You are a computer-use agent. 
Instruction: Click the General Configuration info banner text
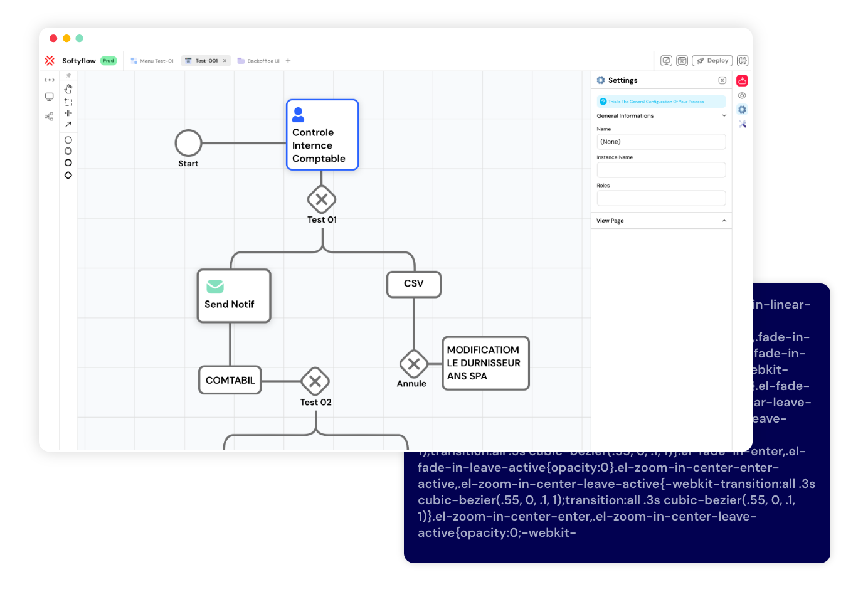(x=656, y=102)
